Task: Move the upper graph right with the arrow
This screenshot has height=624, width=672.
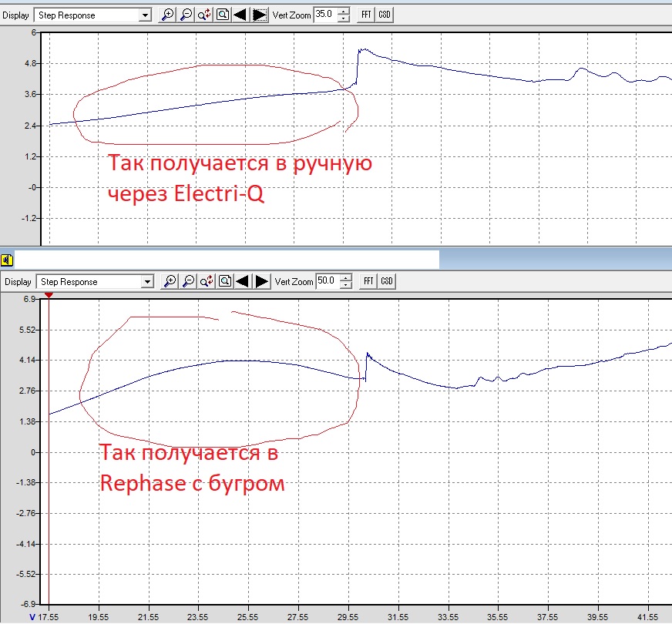Action: [x=260, y=15]
